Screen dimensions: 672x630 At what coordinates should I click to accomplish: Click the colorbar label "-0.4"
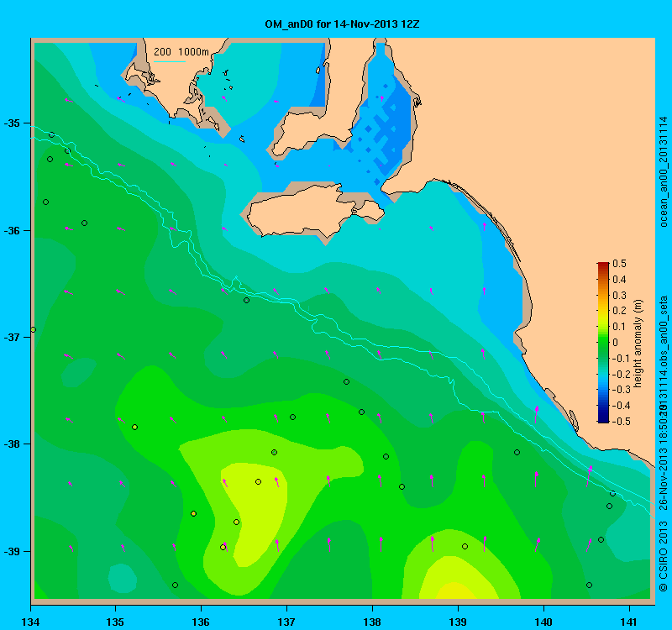[x=621, y=406]
